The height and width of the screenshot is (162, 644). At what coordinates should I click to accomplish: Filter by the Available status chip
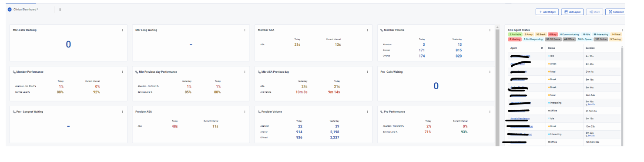point(515,34)
